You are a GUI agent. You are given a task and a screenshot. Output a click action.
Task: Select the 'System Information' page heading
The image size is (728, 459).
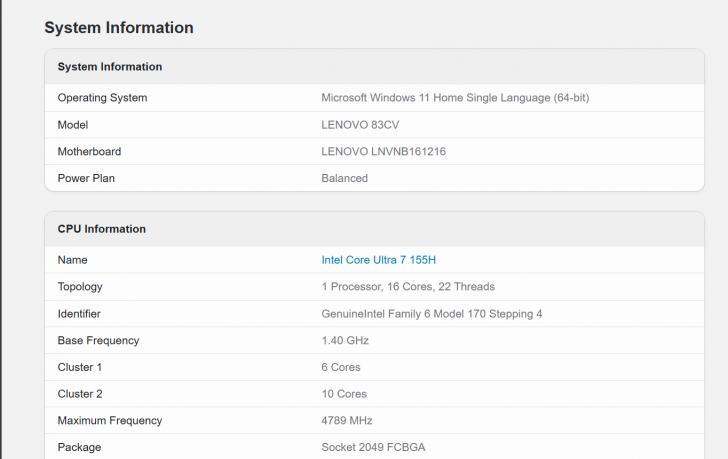(x=119, y=27)
